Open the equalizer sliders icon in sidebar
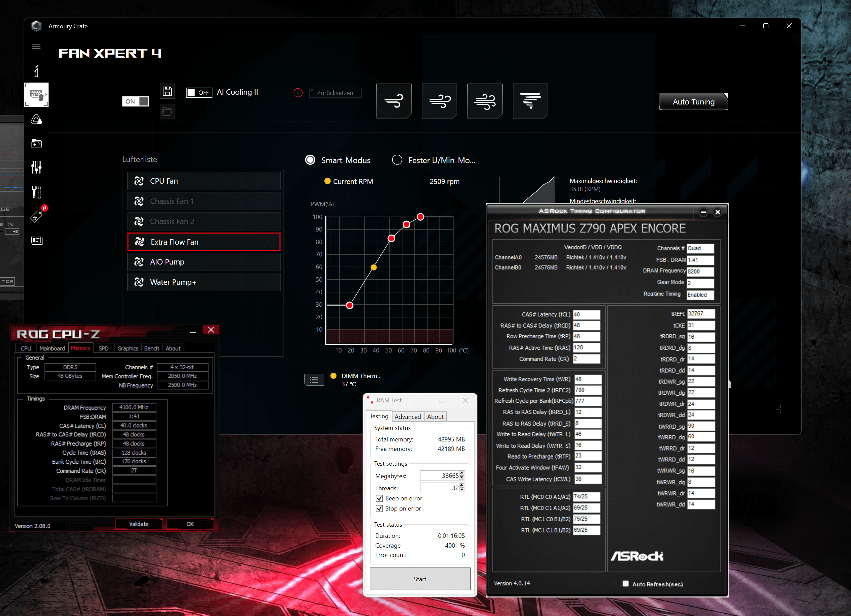Screen dimensions: 851x616 click(x=36, y=167)
